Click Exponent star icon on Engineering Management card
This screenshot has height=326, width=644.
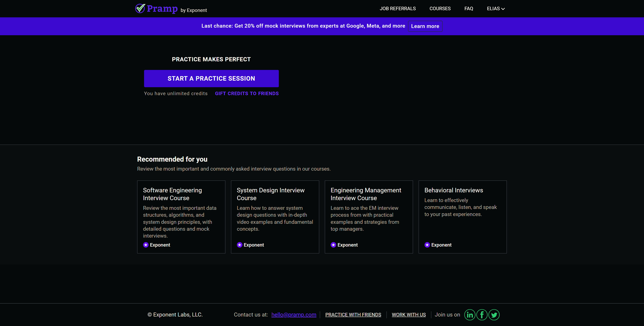333,245
